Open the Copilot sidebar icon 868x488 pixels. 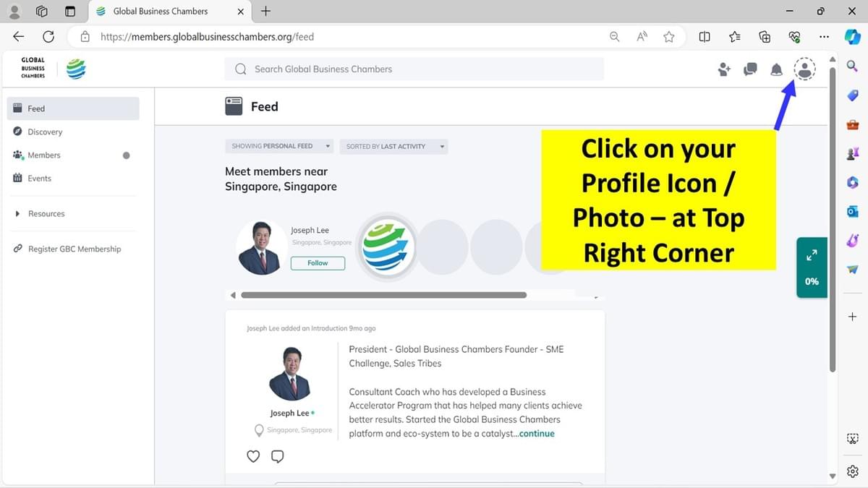coord(853,36)
